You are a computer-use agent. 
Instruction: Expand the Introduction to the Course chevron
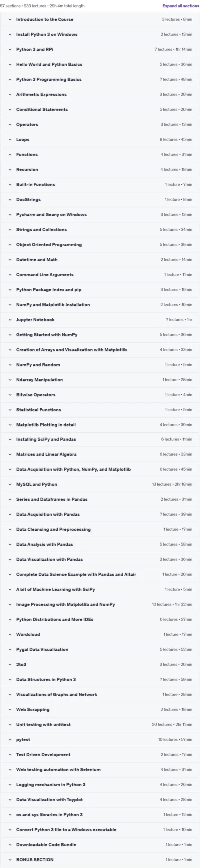click(x=10, y=19)
